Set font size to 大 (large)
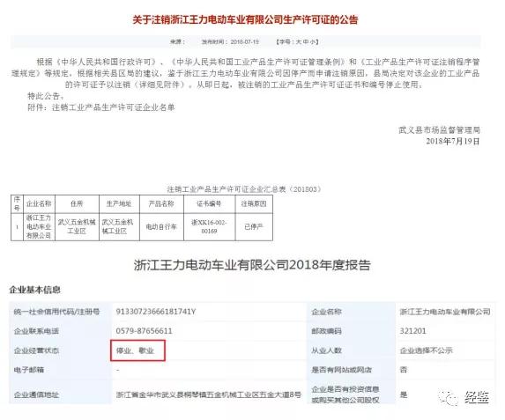Screen dimensions: 505x420 [299, 42]
